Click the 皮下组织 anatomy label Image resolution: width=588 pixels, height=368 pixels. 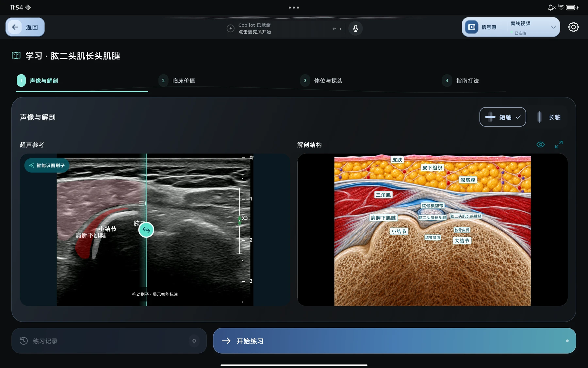tap(432, 167)
